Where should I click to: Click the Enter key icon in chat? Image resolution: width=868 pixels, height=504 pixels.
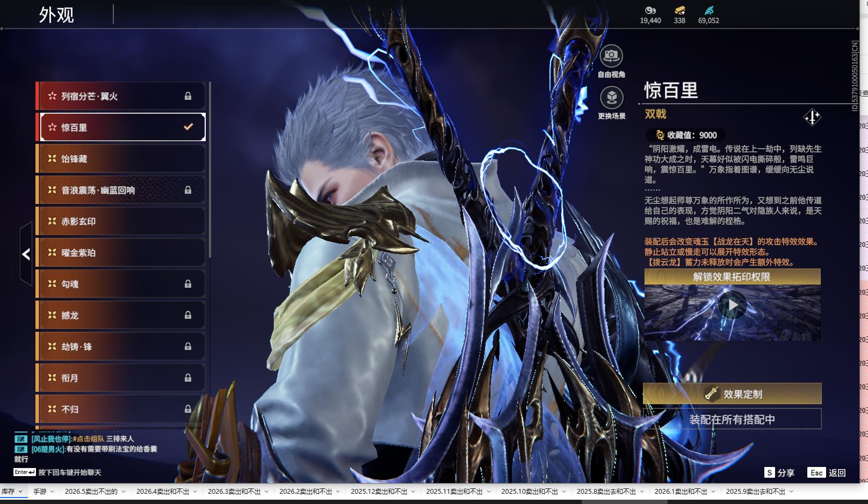25,472
